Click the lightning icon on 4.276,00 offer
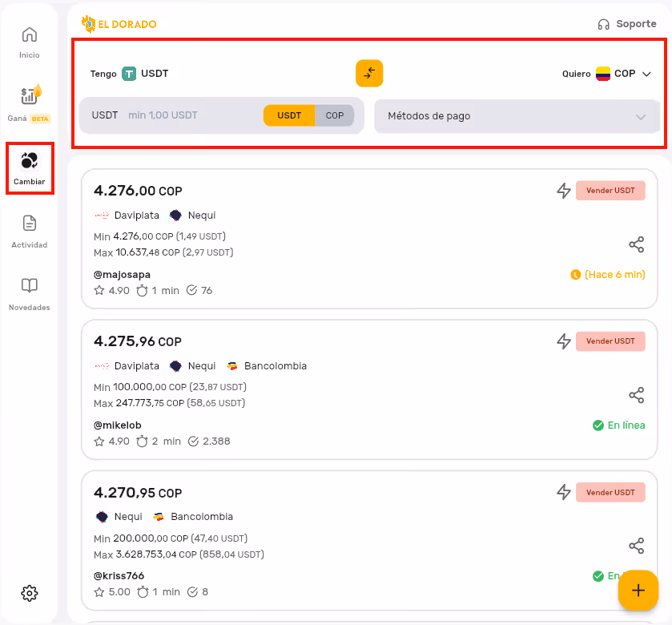672x625 pixels. point(564,191)
